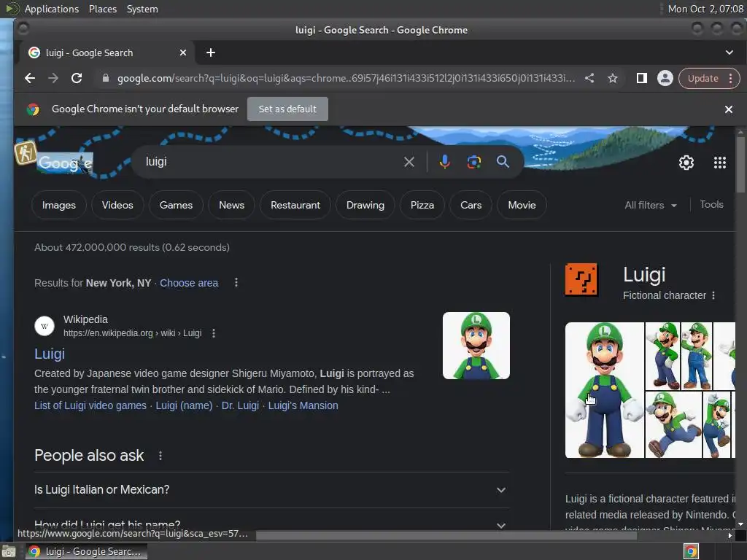Open the Chrome side panel

coord(642,78)
